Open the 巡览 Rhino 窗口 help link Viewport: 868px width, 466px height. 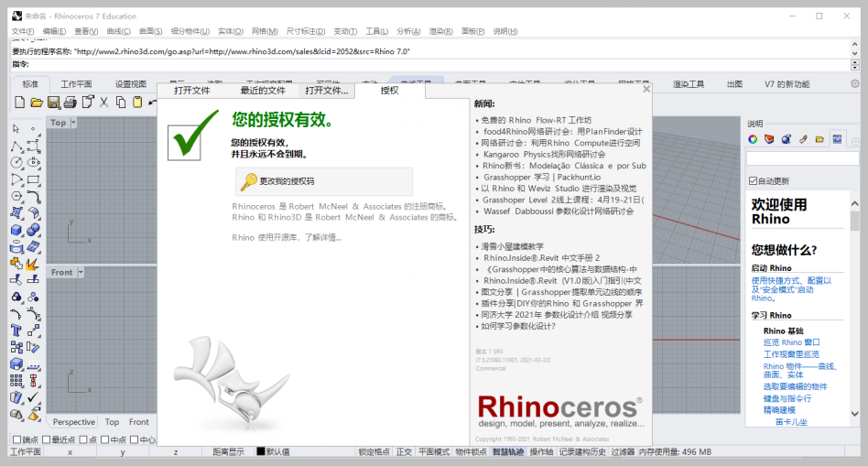pyautogui.click(x=792, y=342)
